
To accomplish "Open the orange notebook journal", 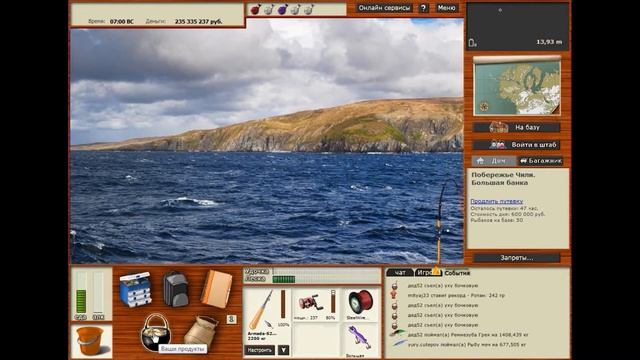I will [x=216, y=289].
